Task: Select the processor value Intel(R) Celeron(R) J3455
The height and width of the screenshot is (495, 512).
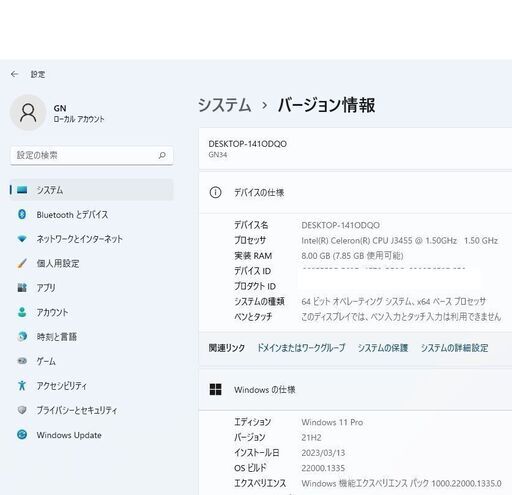Action: [399, 240]
